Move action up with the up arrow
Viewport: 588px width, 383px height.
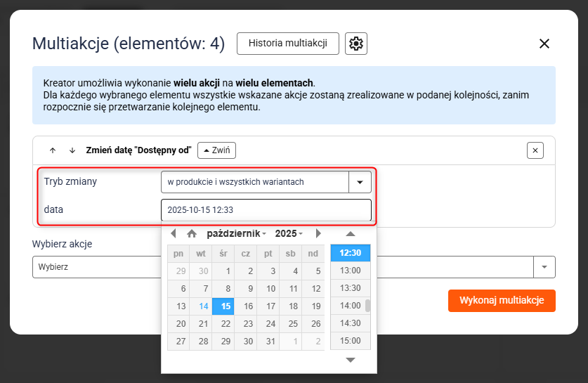pos(53,150)
